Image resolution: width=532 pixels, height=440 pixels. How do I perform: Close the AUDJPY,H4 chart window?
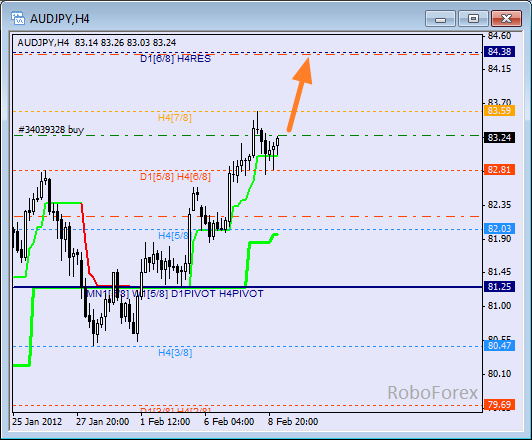[506, 18]
